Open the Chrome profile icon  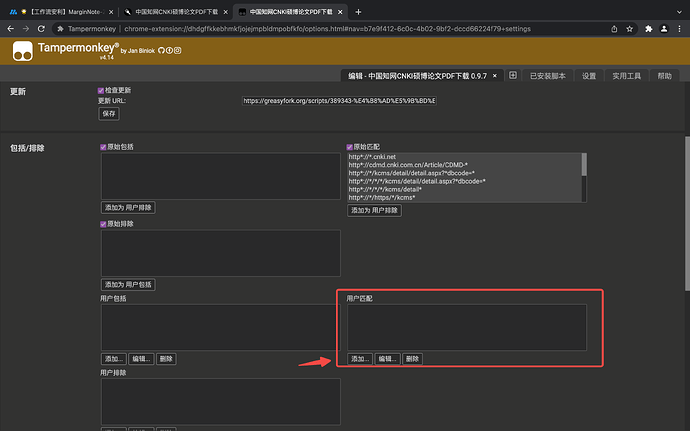tap(664, 29)
